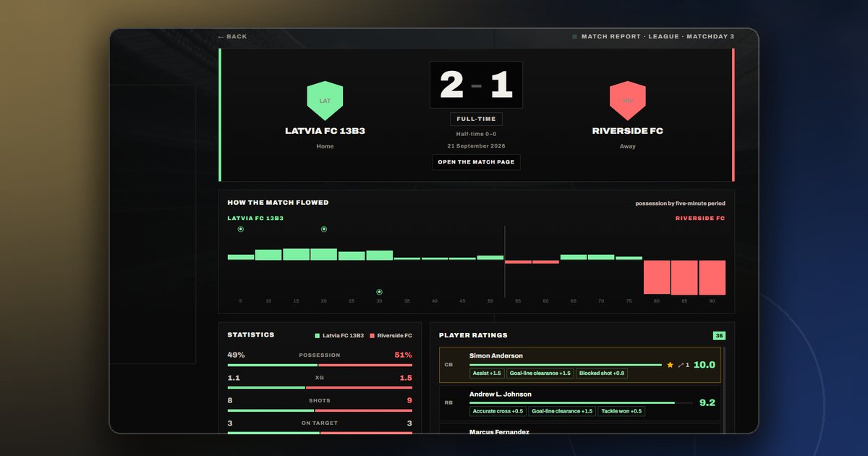Click the Half-time 0–0 text
Viewport: 868px width, 456px height.
(476, 134)
